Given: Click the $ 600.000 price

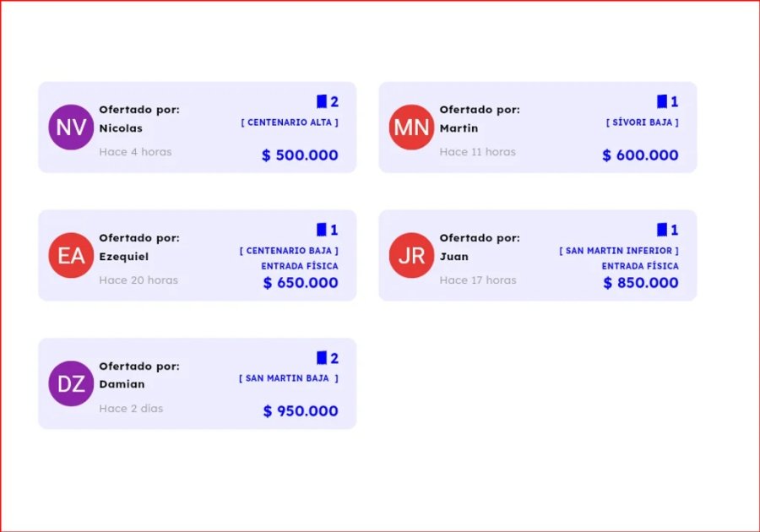Looking at the screenshot, I should (x=640, y=155).
